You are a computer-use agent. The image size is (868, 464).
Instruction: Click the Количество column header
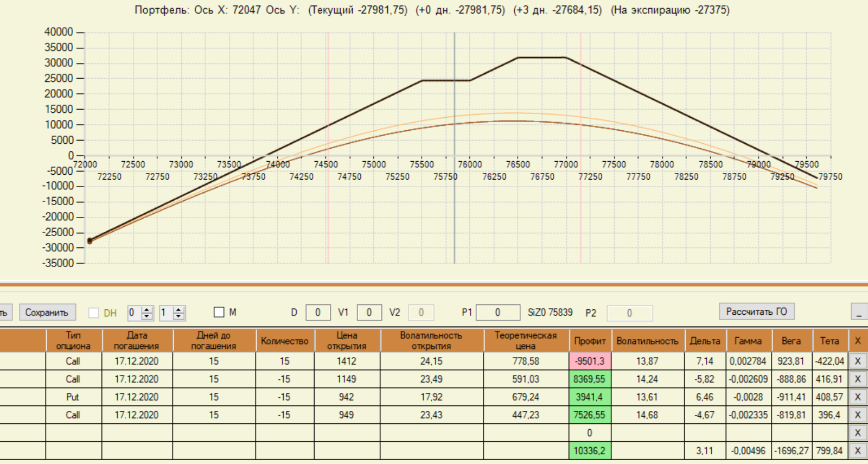coord(285,341)
